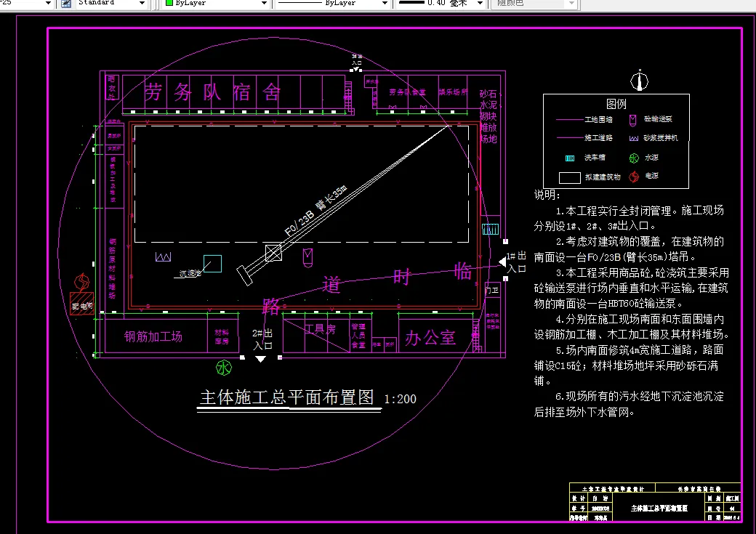The image size is (756, 534).
Task: Click the north arrow symbol at top right
Action: tap(639, 81)
